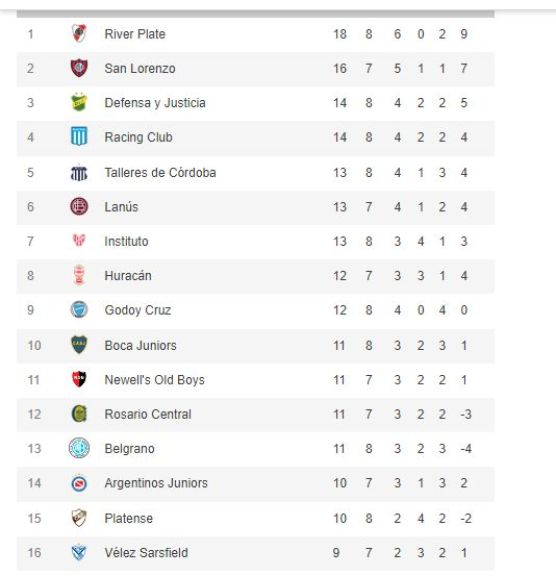Open the Instituto team name link

coord(126,241)
